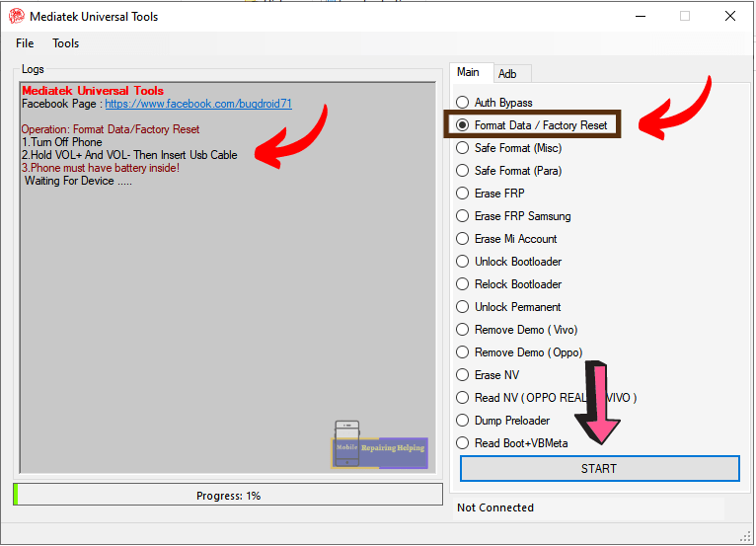Select Remove Demo (Vivo) option
Image resolution: width=756 pixels, height=546 pixels.
click(x=517, y=330)
